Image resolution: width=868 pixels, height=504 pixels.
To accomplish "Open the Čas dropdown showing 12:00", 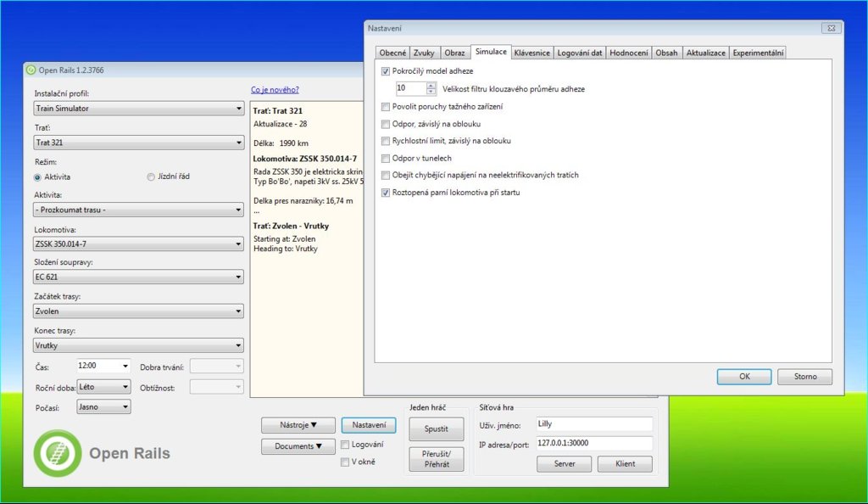I will (x=103, y=366).
